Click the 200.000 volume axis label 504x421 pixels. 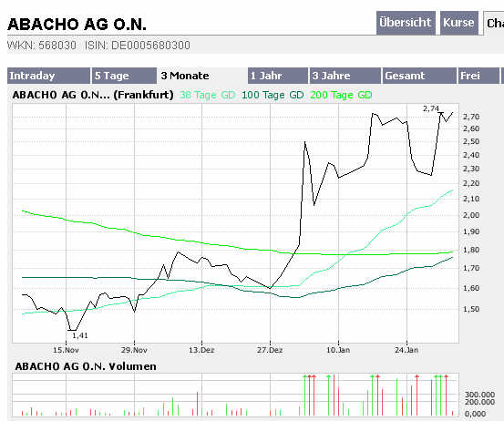[x=479, y=402]
